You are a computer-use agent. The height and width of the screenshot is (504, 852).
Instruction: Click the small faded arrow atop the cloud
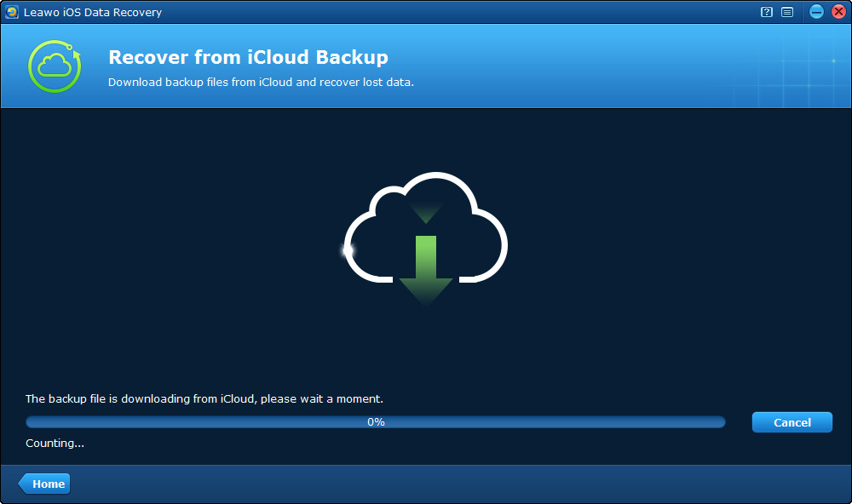click(x=425, y=211)
